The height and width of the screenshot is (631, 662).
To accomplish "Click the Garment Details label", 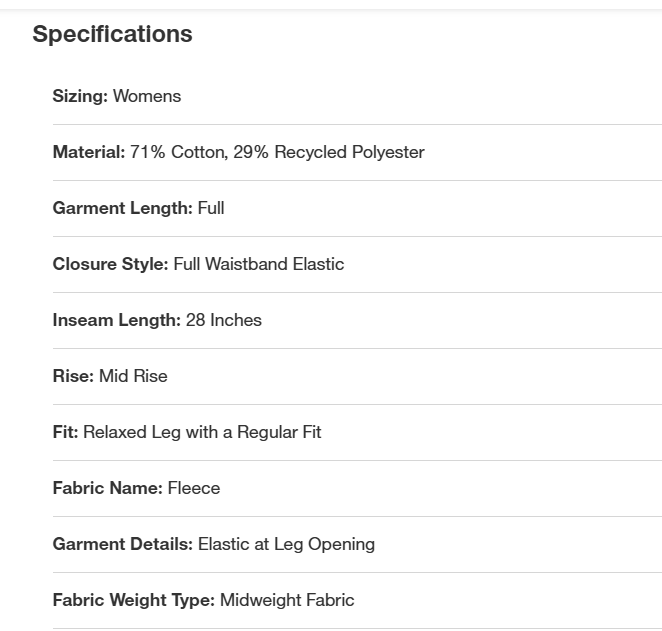I will point(122,544).
